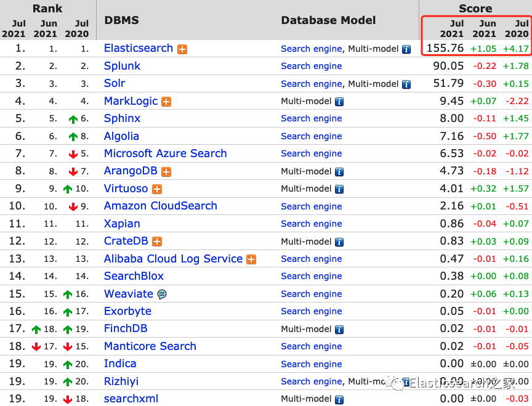This screenshot has width=532, height=406.
Task: Open the Microsoft Azure Search link
Action: 165,153
